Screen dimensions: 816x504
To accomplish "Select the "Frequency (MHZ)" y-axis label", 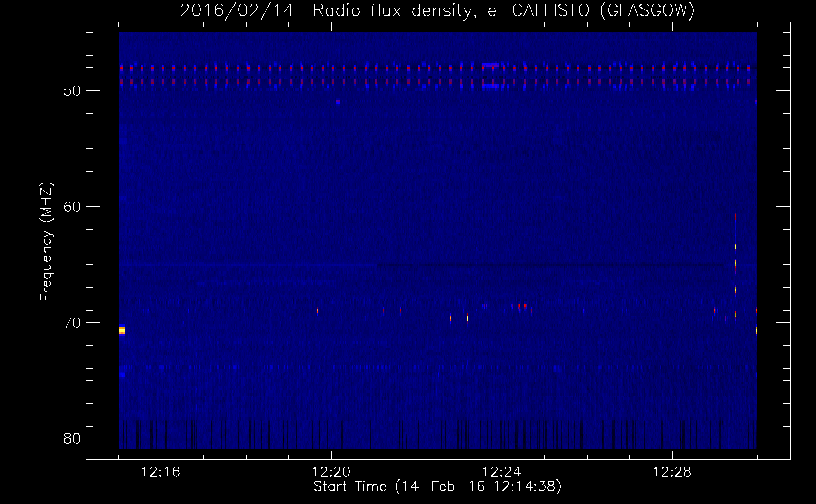I will [46, 242].
